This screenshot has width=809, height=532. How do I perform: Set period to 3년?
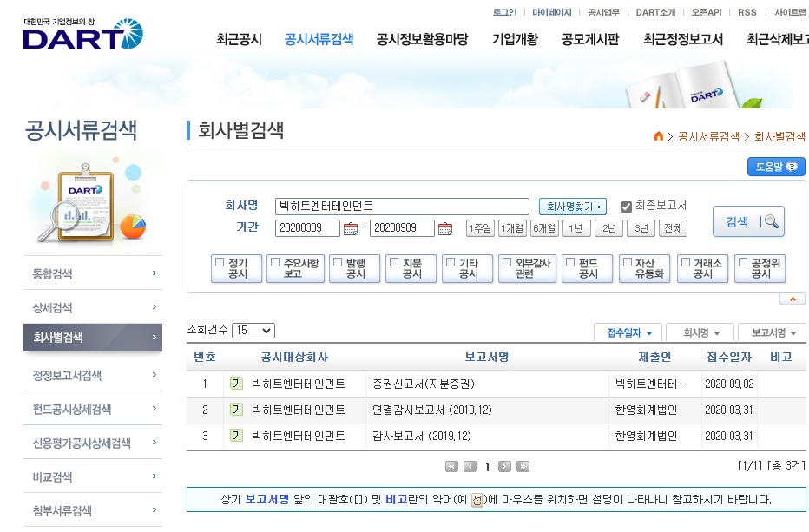point(641,228)
